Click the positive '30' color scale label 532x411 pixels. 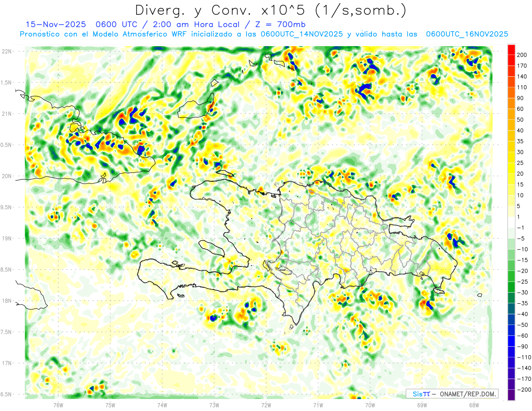click(x=521, y=153)
